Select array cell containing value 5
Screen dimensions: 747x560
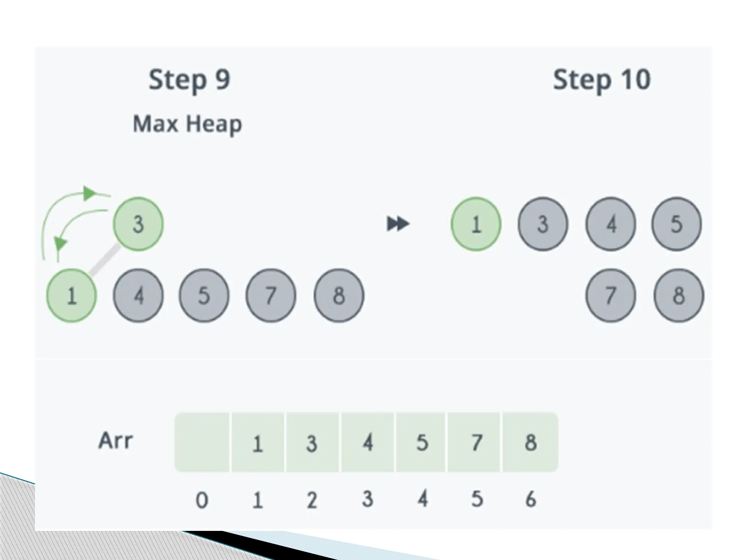click(422, 442)
